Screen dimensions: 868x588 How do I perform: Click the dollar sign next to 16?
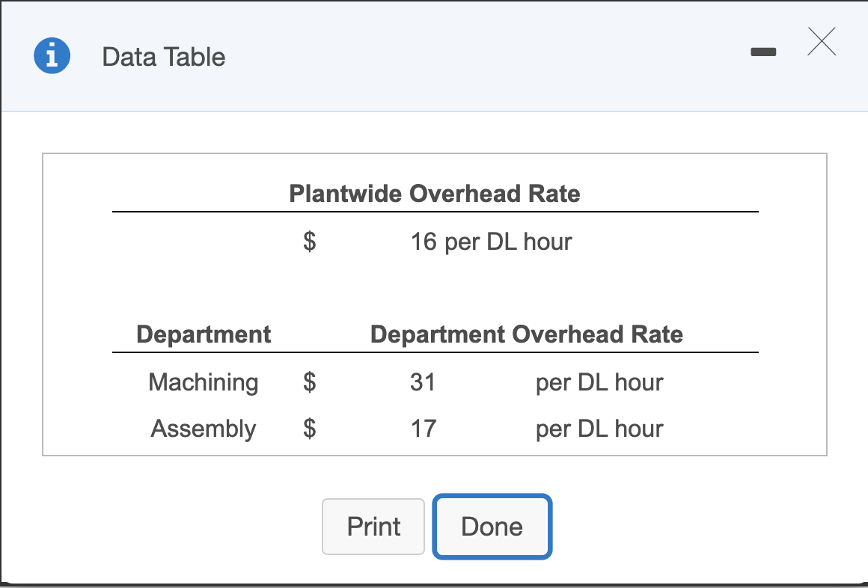[308, 241]
